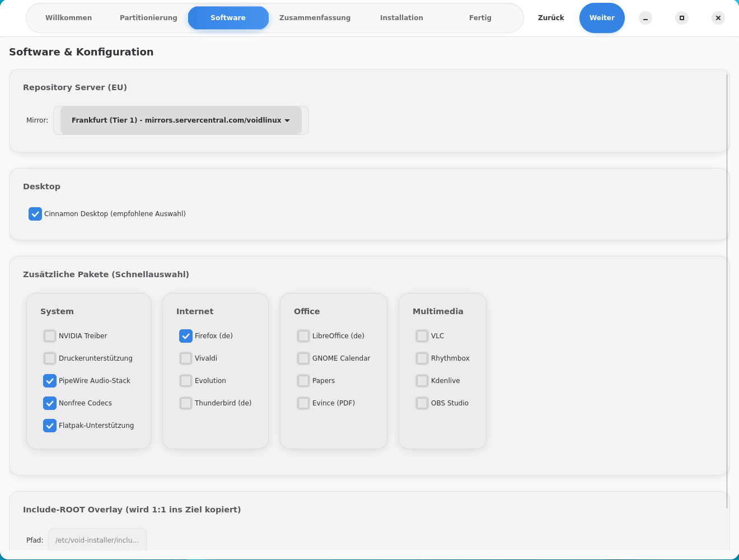The image size is (739, 560).
Task: Click the Weiter button
Action: point(602,18)
